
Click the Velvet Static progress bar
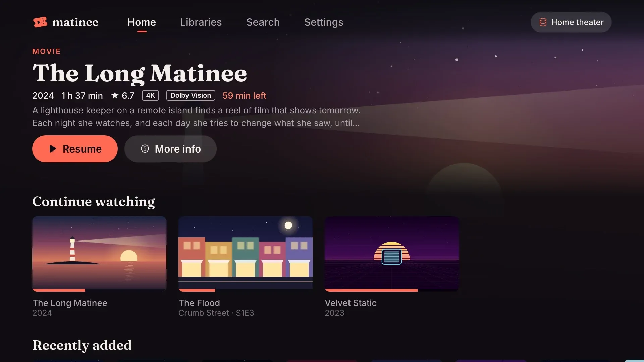[x=392, y=290]
